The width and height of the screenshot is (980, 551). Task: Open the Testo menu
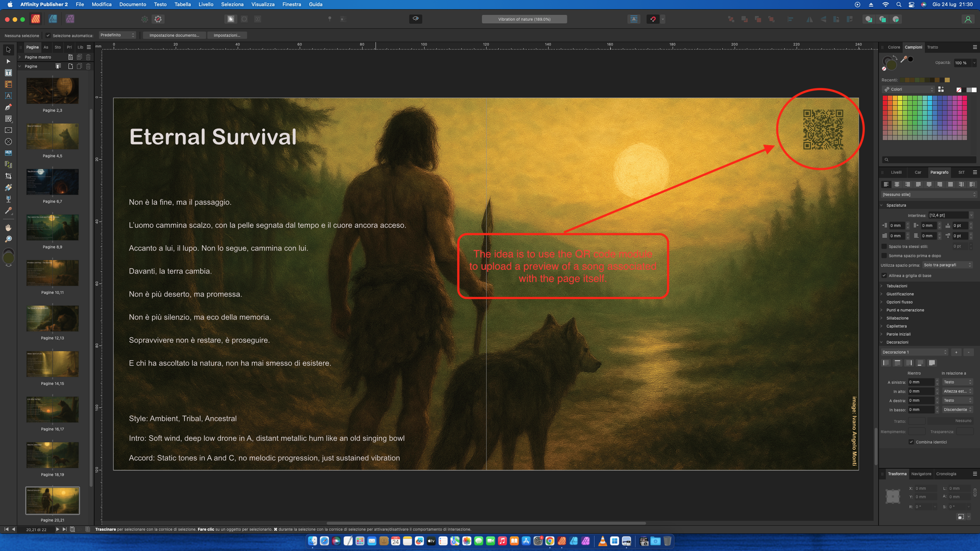click(160, 4)
